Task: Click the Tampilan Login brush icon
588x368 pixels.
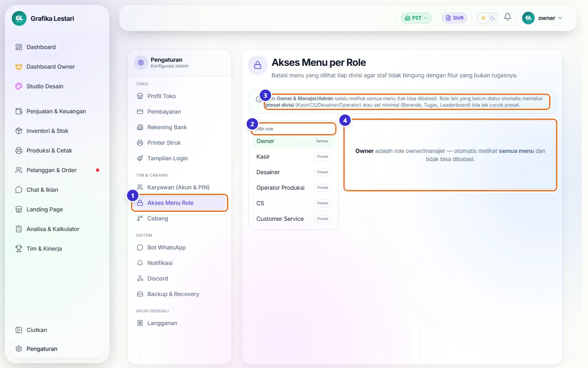Action: [140, 158]
